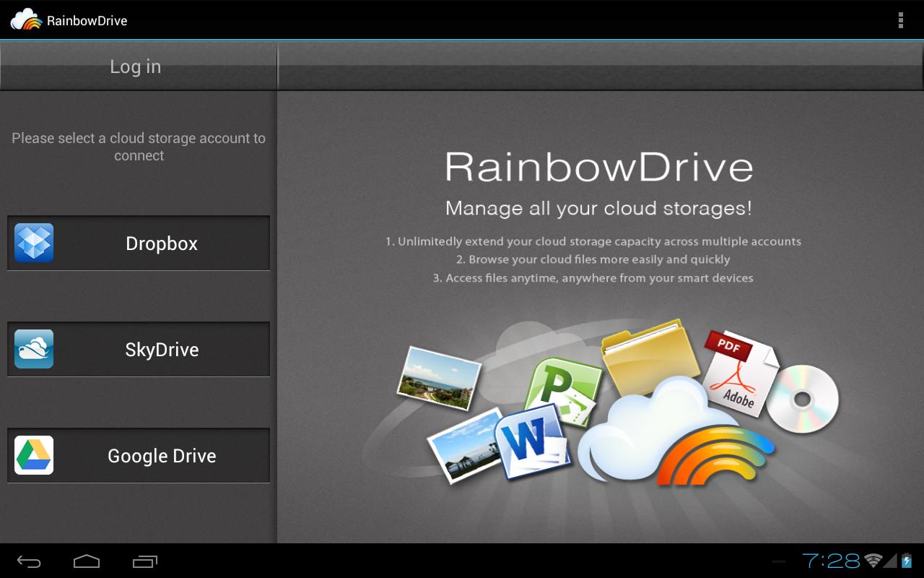Tap the mobile signal strength icon
The width and height of the screenshot is (924, 578).
tap(891, 561)
